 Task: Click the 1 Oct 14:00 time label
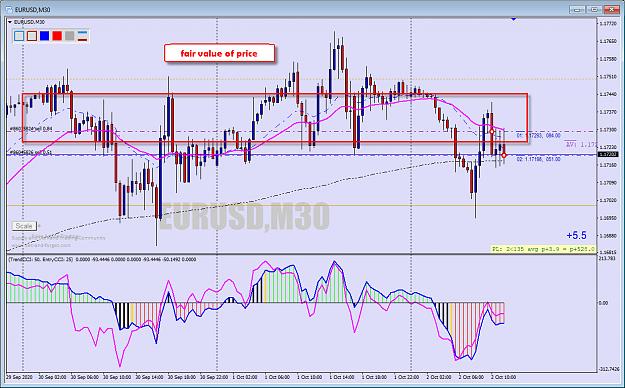pos(342,377)
